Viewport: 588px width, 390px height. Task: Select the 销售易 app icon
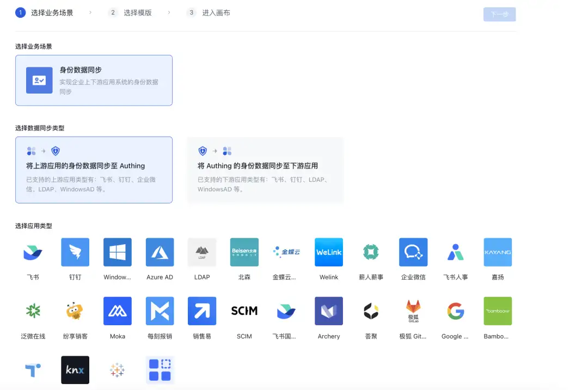[202, 311]
